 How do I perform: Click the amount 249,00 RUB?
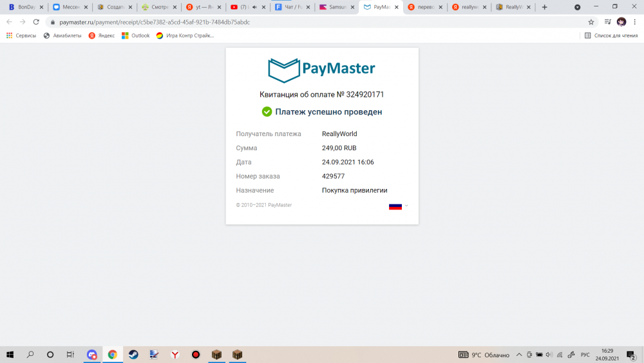pos(339,148)
